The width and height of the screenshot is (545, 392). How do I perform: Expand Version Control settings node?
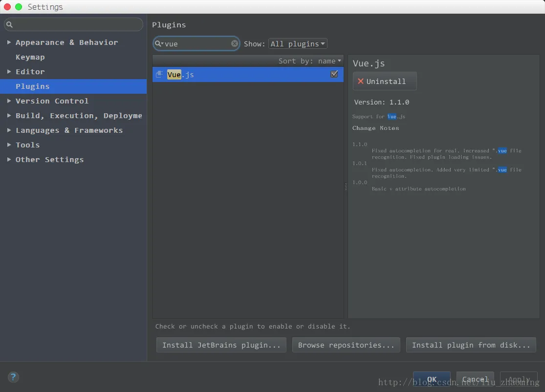(9, 101)
